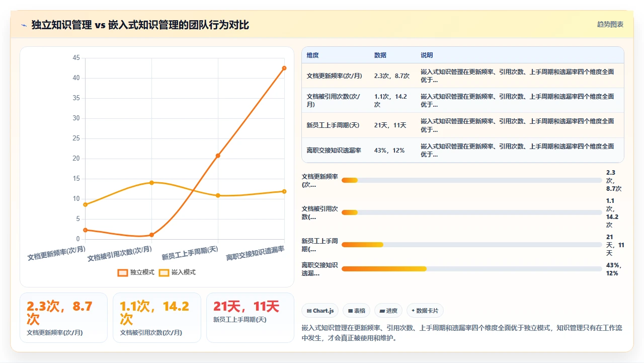Viewport: 644px width, 363px height.
Task: Click the x-axis label 离职交接知识遗漏率
Action: (255, 253)
